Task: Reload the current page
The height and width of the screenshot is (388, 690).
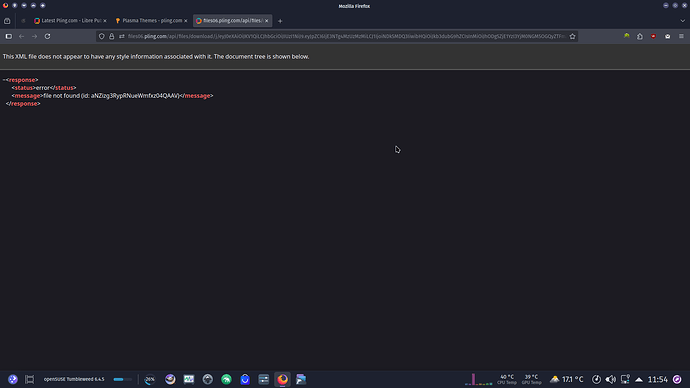Action: tap(48, 37)
